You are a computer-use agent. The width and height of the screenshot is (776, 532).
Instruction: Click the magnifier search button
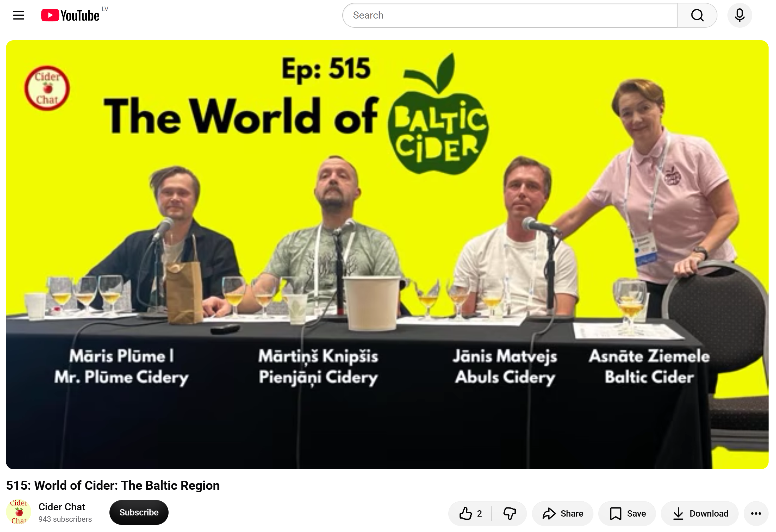click(x=697, y=15)
